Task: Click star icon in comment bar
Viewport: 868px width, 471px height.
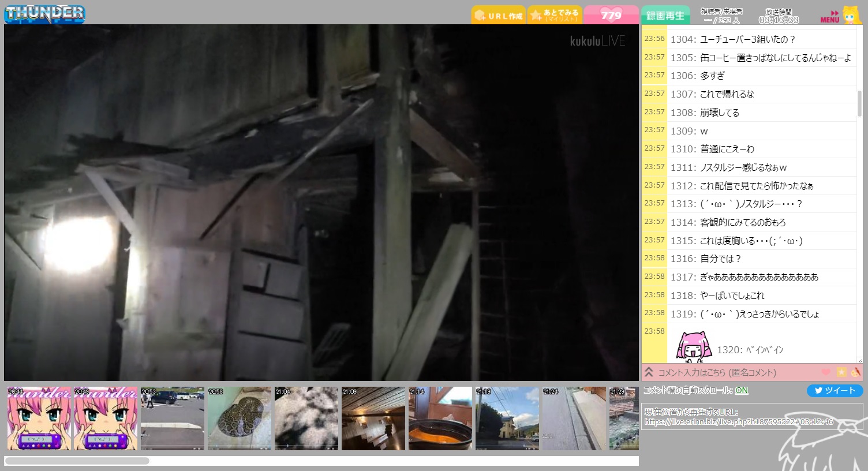Action: coord(841,372)
